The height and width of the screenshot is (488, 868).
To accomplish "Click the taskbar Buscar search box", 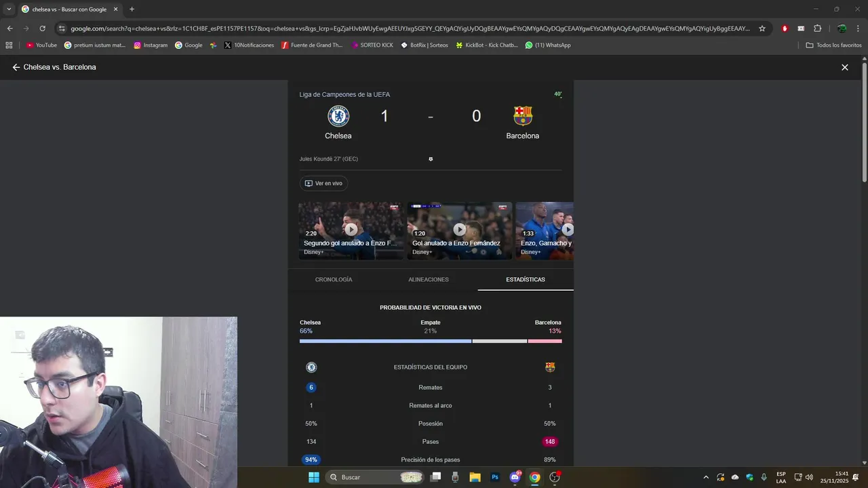I will click(374, 477).
